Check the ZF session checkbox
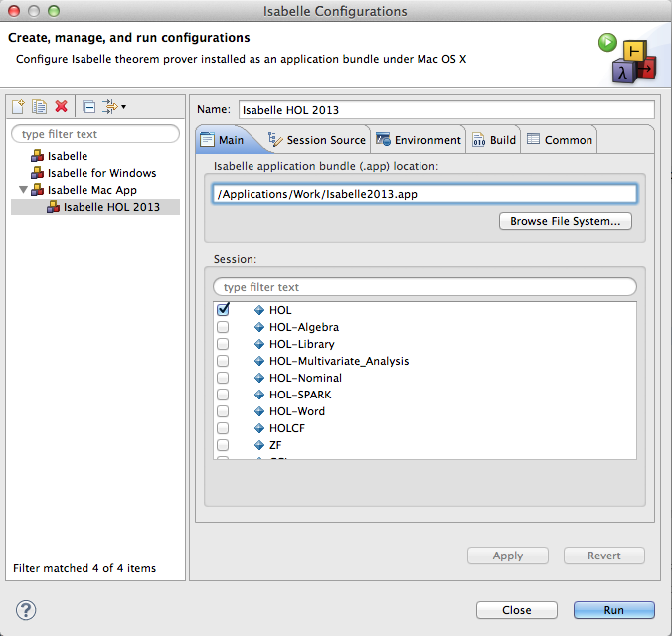This screenshot has height=636, width=672. pos(223,445)
